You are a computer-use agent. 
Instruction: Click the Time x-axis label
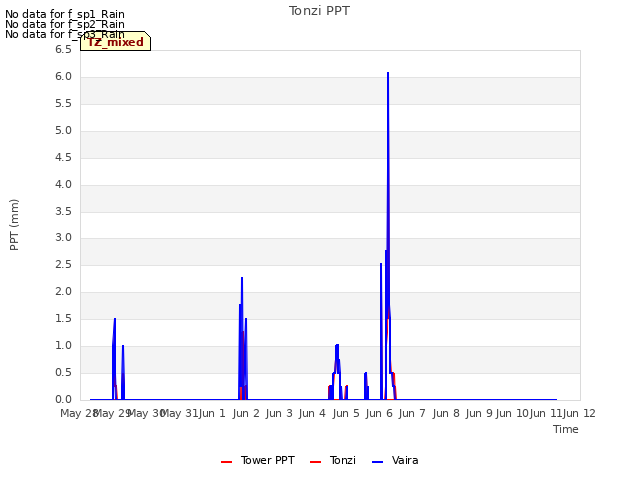(x=566, y=429)
